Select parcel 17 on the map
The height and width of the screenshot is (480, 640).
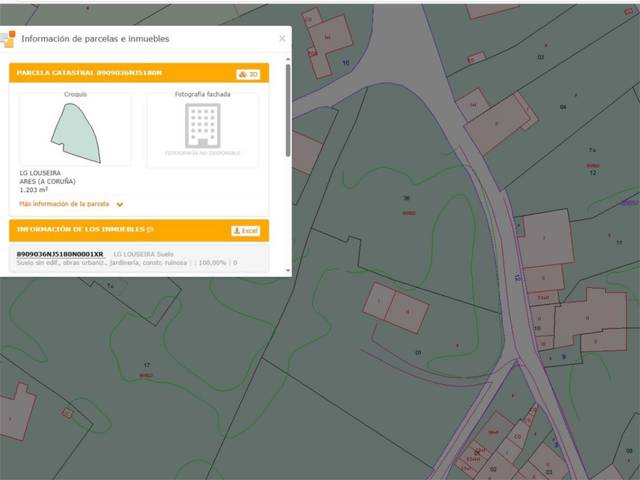pos(147,366)
